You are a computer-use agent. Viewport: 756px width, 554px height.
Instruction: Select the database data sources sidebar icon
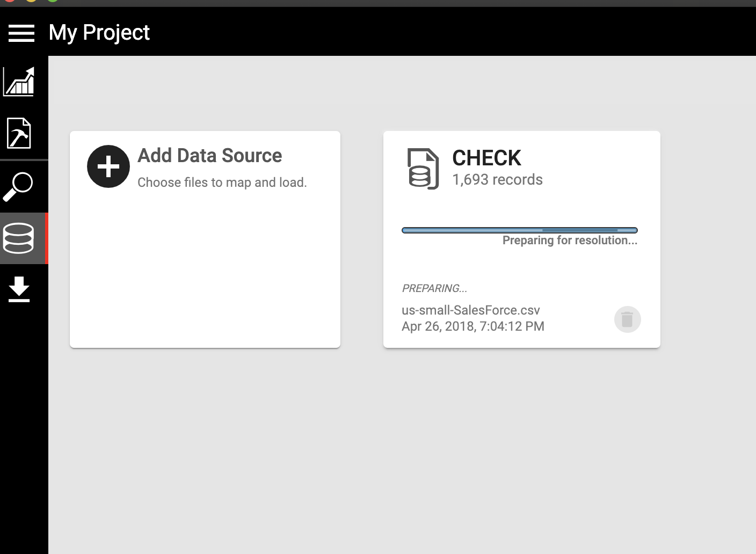[x=19, y=238]
